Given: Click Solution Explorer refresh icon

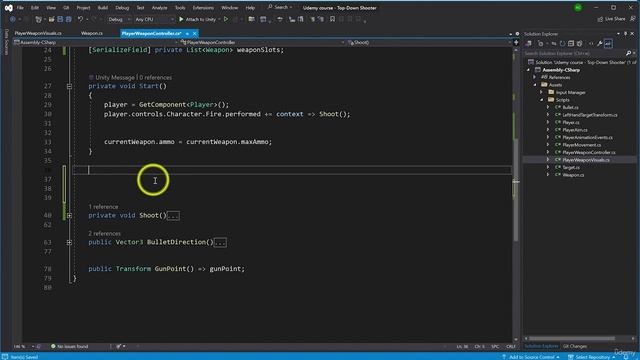Looking at the screenshot, I should tap(562, 44).
